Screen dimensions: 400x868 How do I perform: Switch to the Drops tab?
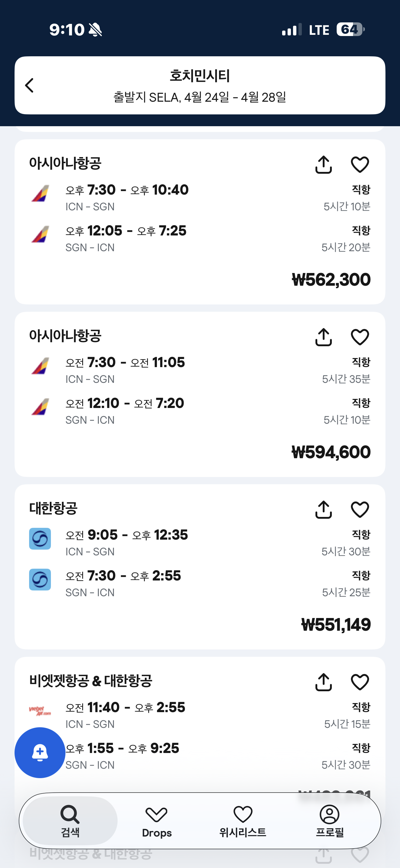click(x=156, y=821)
